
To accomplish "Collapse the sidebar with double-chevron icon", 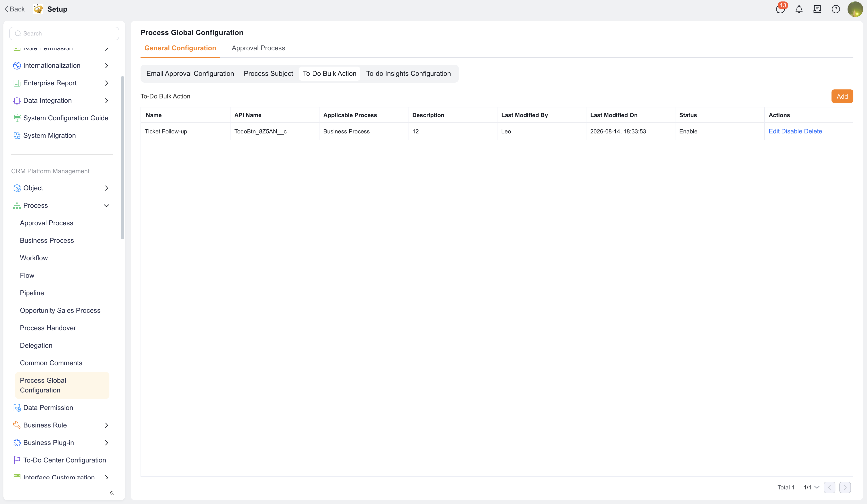I will [x=112, y=493].
